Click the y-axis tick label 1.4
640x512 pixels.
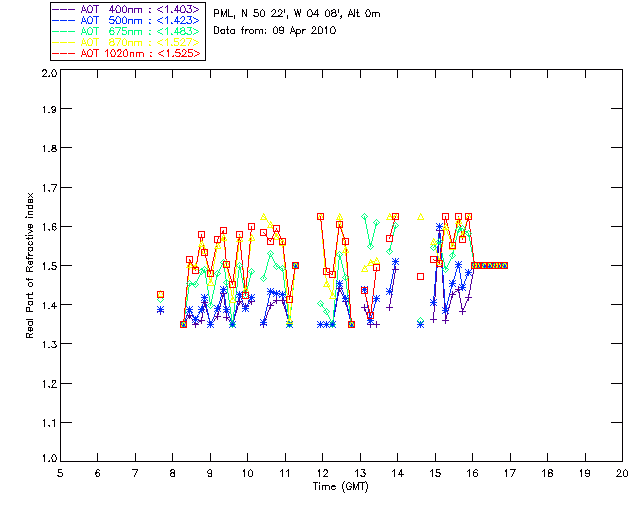(49, 305)
